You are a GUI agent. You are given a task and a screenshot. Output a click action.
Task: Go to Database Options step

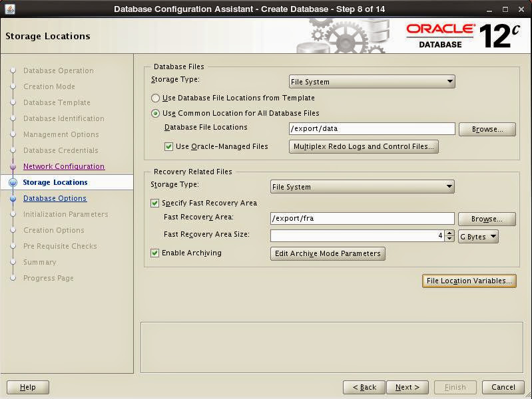(x=55, y=198)
